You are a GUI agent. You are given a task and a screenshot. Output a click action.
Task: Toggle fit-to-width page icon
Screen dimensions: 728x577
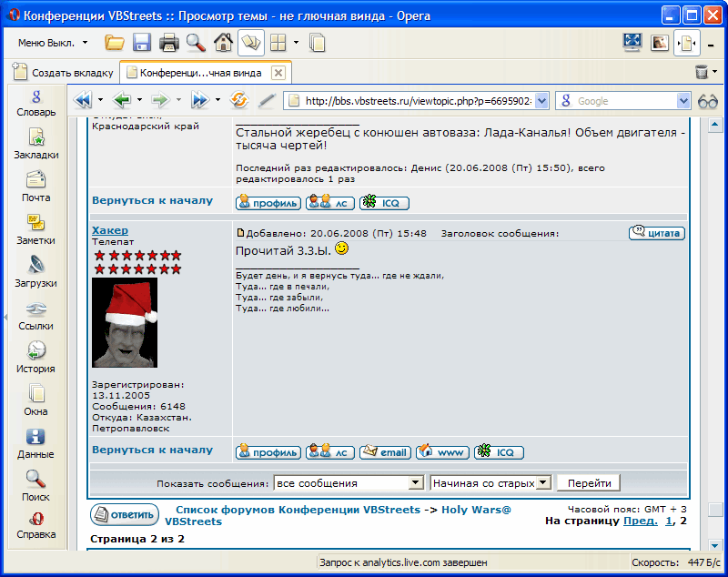coord(687,43)
